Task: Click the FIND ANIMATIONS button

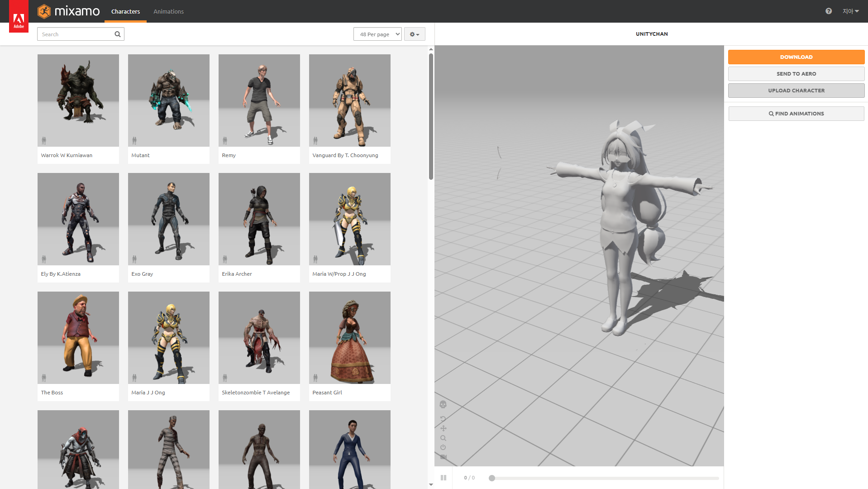Action: [796, 114]
